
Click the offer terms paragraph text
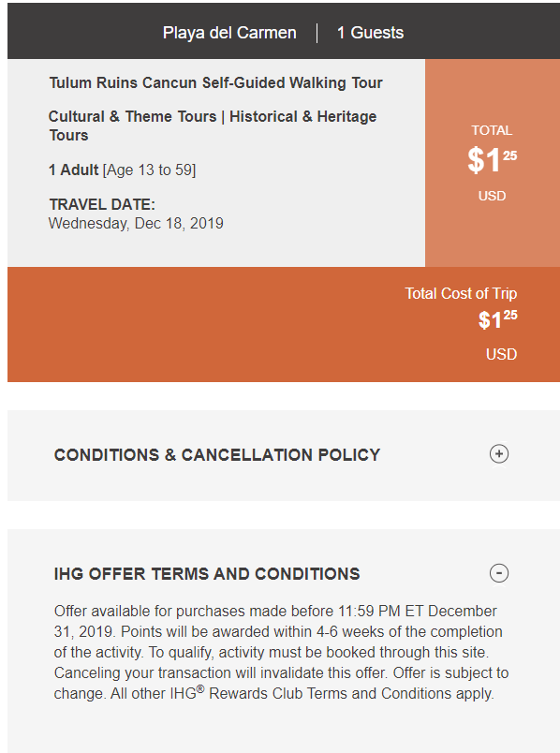(281, 652)
